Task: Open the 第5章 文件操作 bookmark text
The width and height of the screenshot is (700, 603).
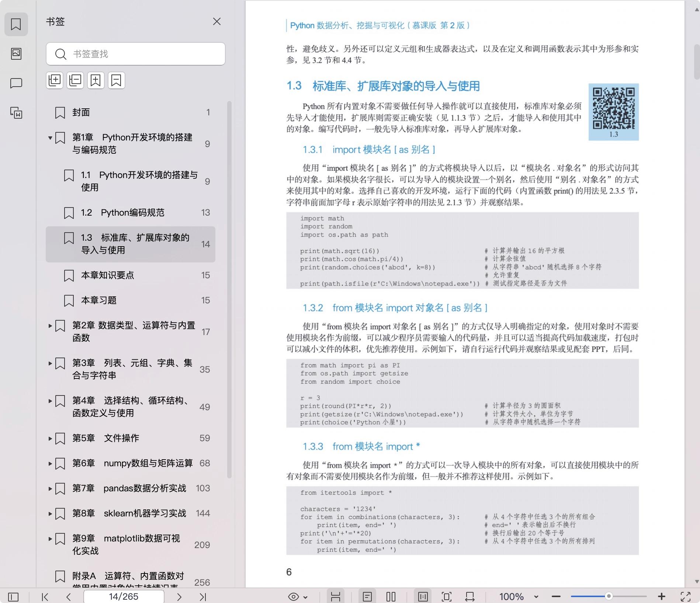Action: tap(106, 438)
